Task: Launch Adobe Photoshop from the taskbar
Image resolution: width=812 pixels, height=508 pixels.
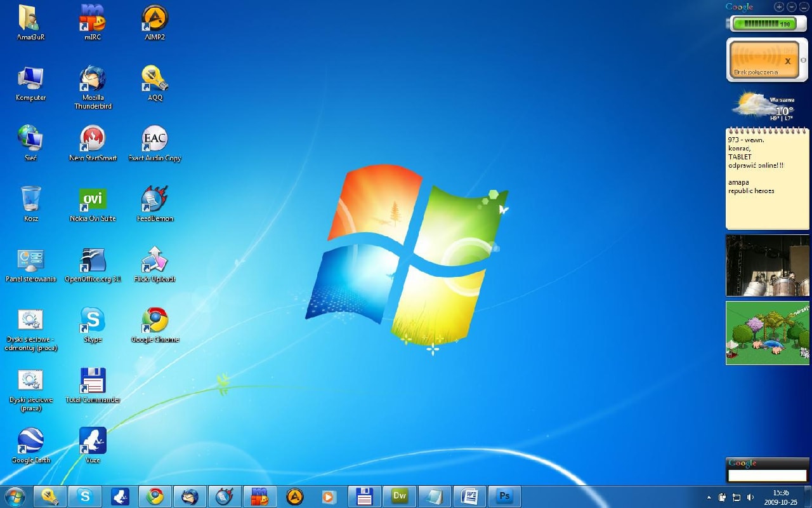Action: (504, 496)
